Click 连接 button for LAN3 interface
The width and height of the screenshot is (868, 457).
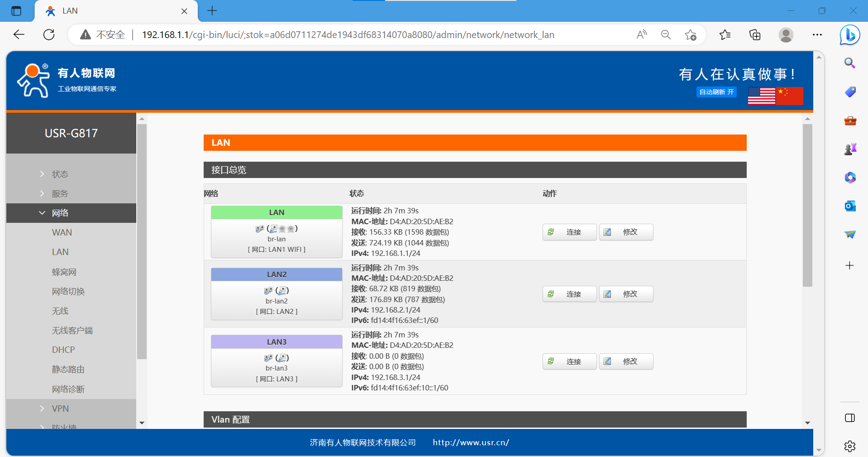[x=569, y=361]
